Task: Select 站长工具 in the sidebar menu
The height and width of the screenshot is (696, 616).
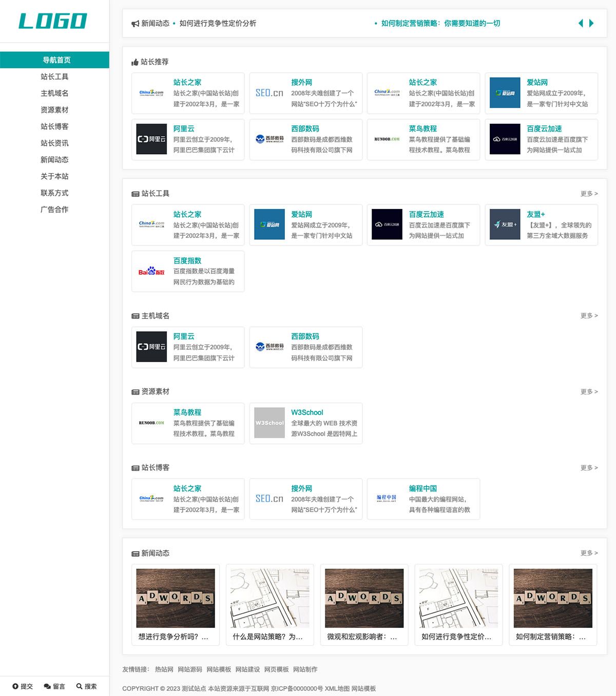Action: click(x=54, y=77)
